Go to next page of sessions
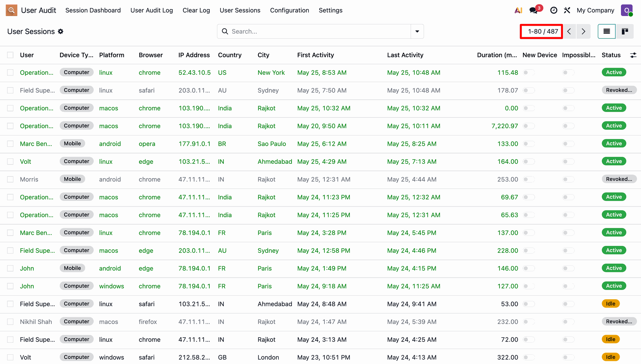641x364 pixels. pyautogui.click(x=583, y=31)
